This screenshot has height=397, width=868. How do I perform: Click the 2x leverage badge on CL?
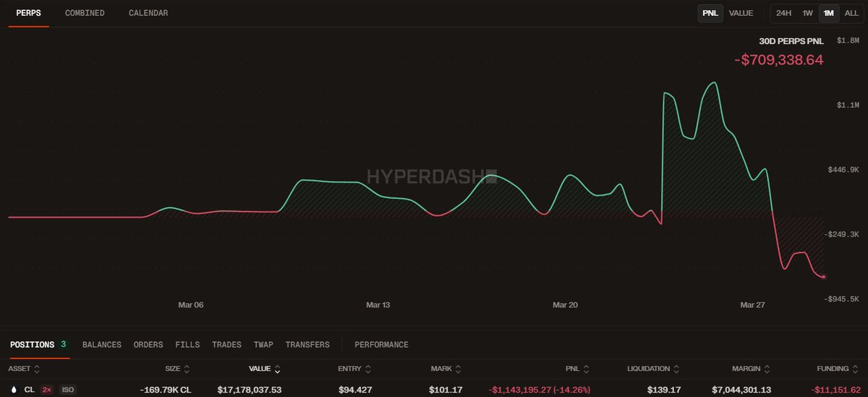tap(47, 390)
